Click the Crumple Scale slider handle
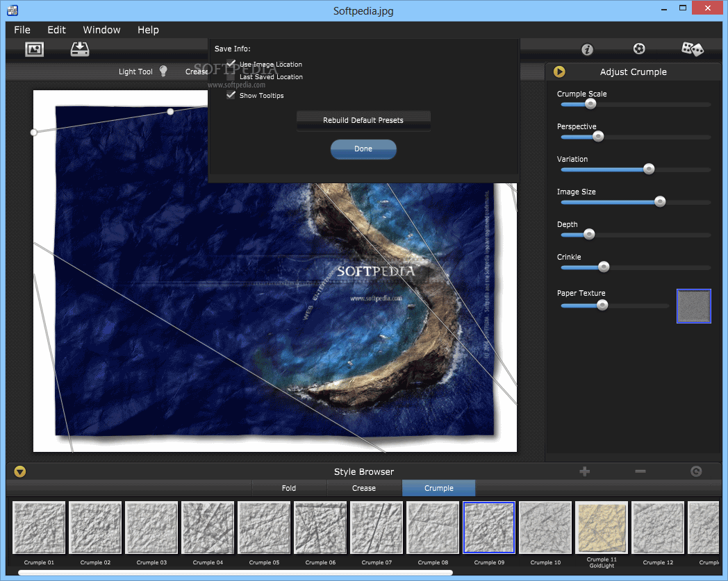 [x=590, y=104]
